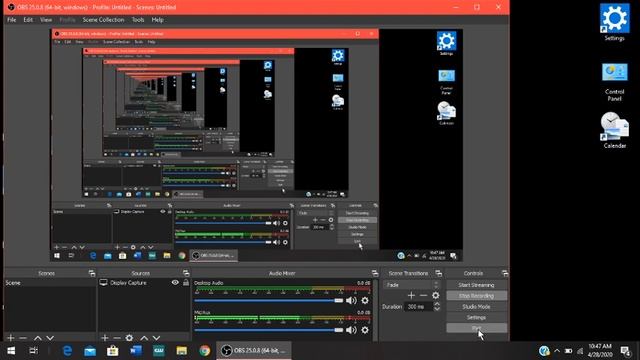Screen dimensions: 640x360
Task: Move the scene down in the Scenes list
Action: pyautogui.click(x=50, y=338)
